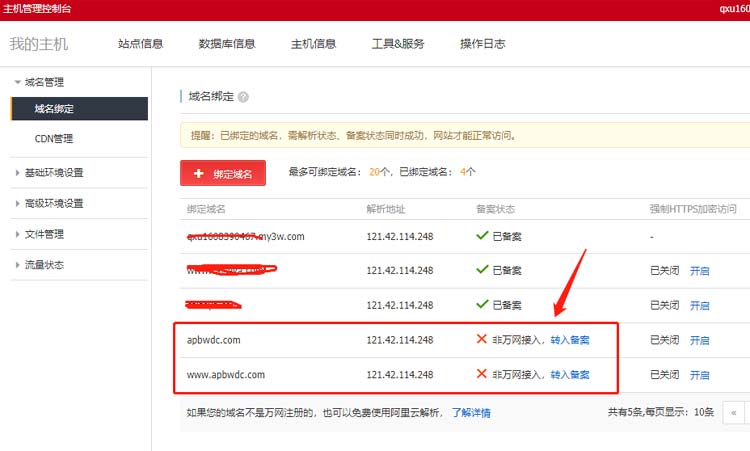750x451 pixels.
Task: Expand the 高级环境设置 sidebar section
Action: [54, 203]
